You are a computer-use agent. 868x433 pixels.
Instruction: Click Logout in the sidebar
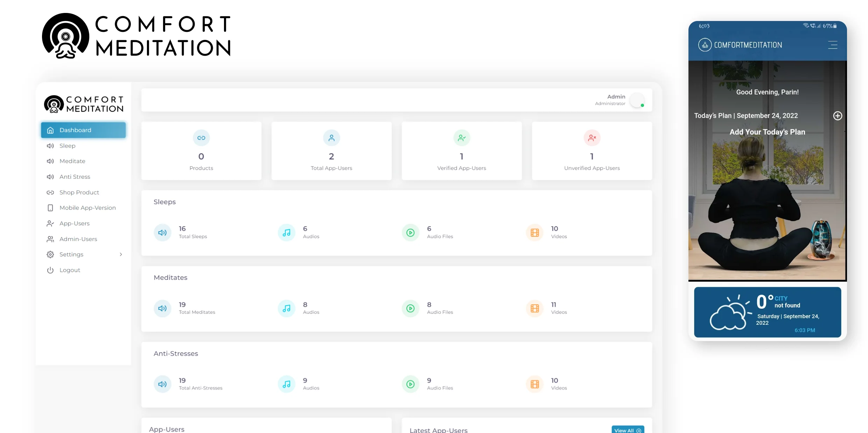(x=70, y=270)
